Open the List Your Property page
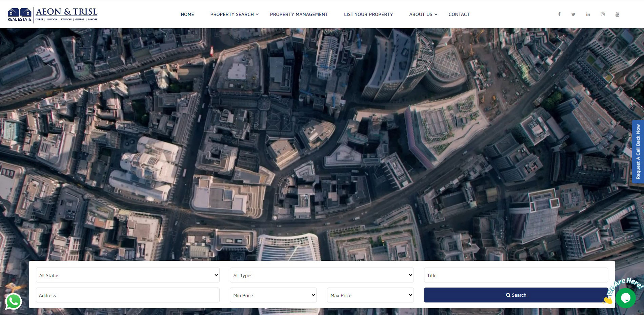This screenshot has height=315, width=644. pos(368,14)
